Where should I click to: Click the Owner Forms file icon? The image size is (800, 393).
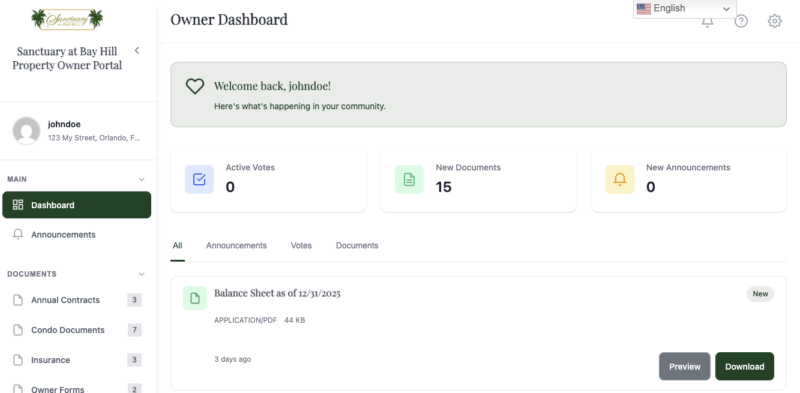pos(18,389)
